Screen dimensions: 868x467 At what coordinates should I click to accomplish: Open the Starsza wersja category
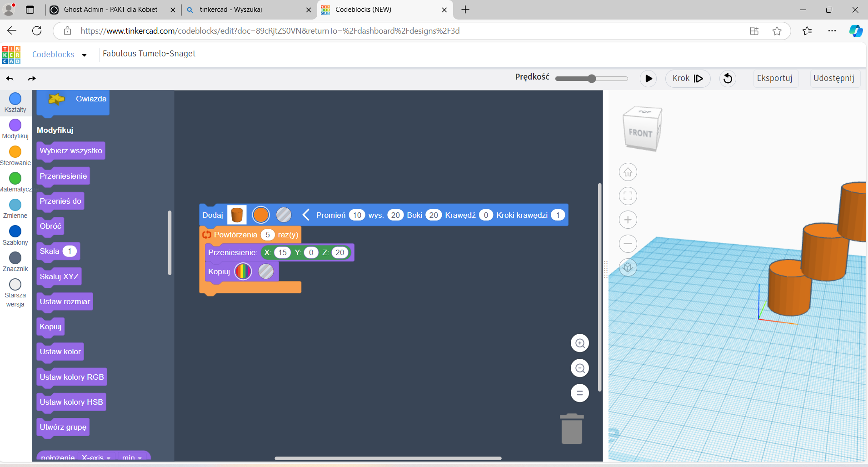point(15,293)
